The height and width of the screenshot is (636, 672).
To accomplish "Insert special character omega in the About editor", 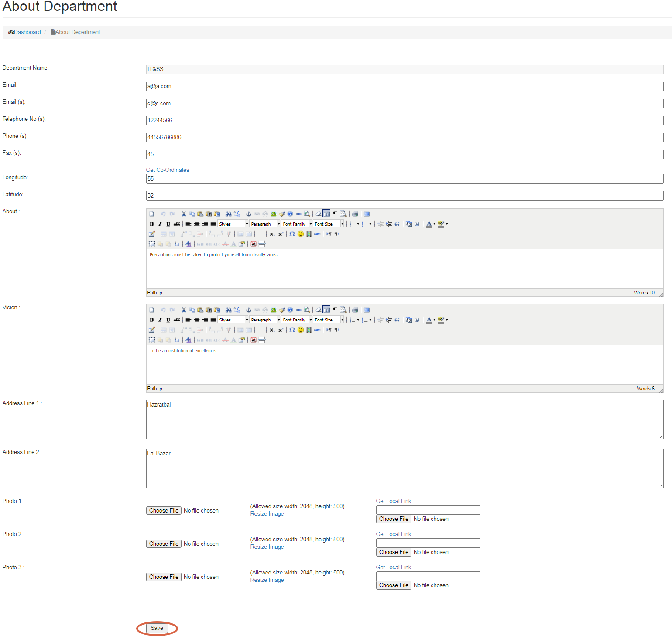I will coord(292,234).
